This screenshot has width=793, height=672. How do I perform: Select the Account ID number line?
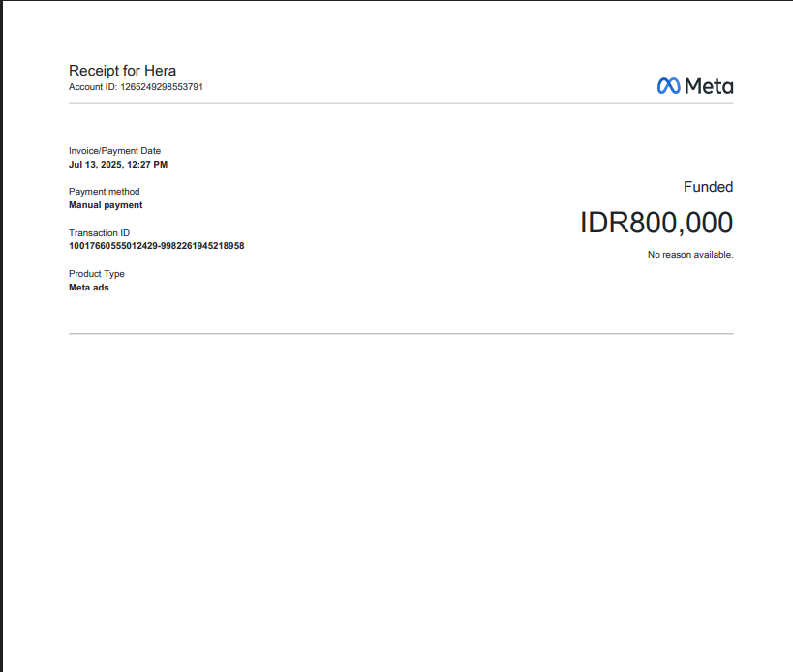click(136, 87)
